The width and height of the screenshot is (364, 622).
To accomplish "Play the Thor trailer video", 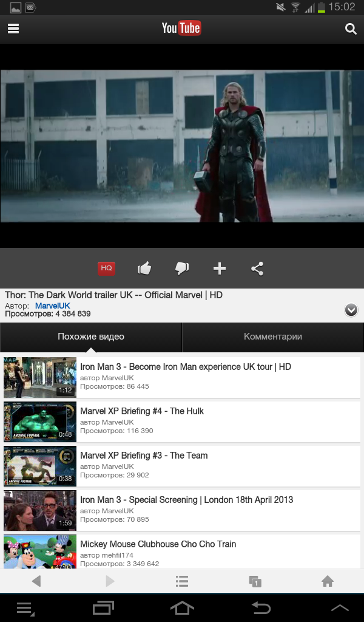I will [182, 146].
